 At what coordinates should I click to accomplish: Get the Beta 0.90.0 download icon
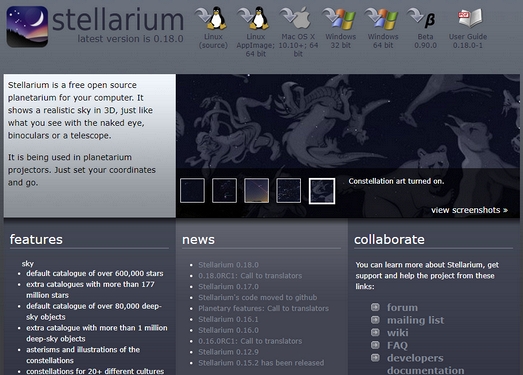pyautogui.click(x=422, y=18)
